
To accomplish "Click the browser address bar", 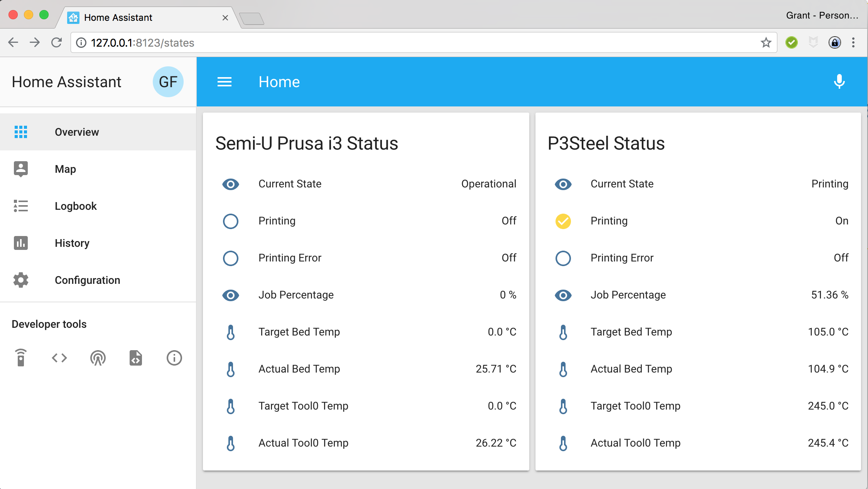I will [x=386, y=42].
